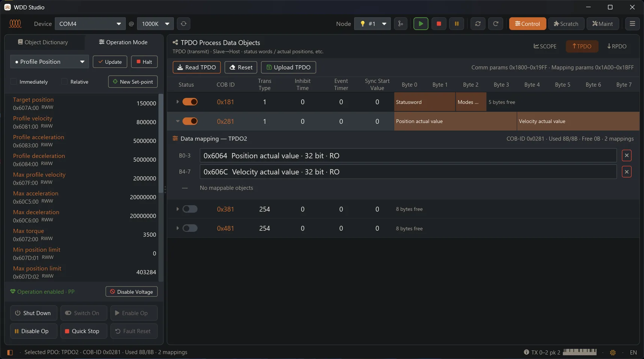Remove the 0x606C Velocity actual value mapping

coord(627,172)
